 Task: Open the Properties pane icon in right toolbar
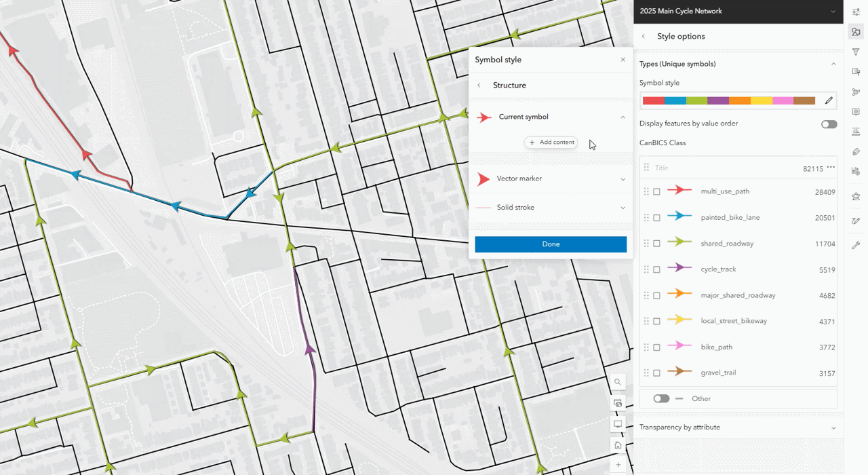856,12
